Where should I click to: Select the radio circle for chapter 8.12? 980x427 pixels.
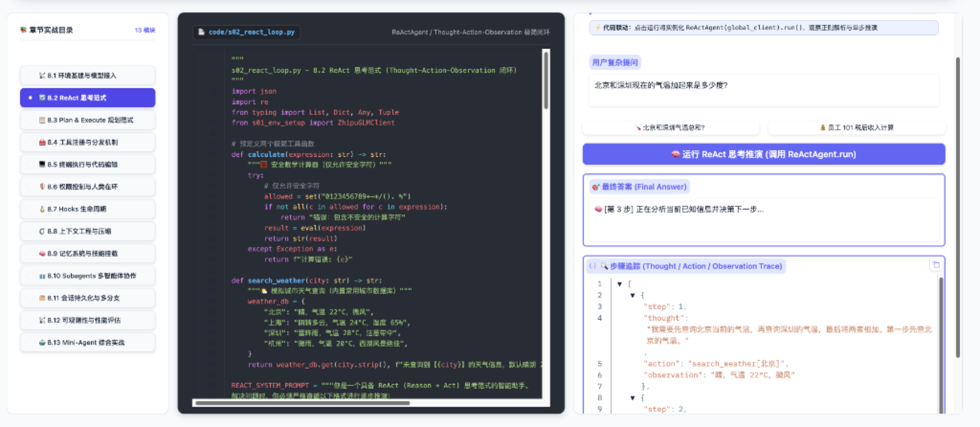coord(31,320)
